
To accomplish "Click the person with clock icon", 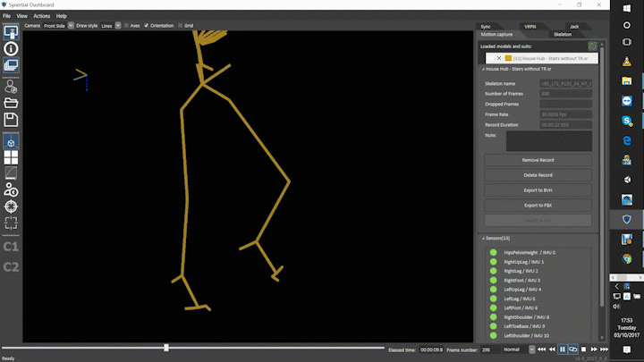I will pos(11,189).
